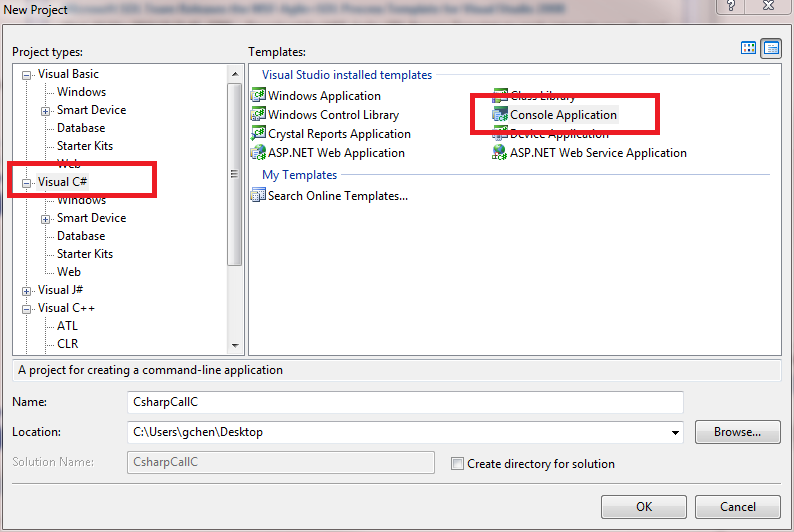Image resolution: width=794 pixels, height=532 pixels.
Task: Click Search Online Templates text
Action: coord(338,196)
